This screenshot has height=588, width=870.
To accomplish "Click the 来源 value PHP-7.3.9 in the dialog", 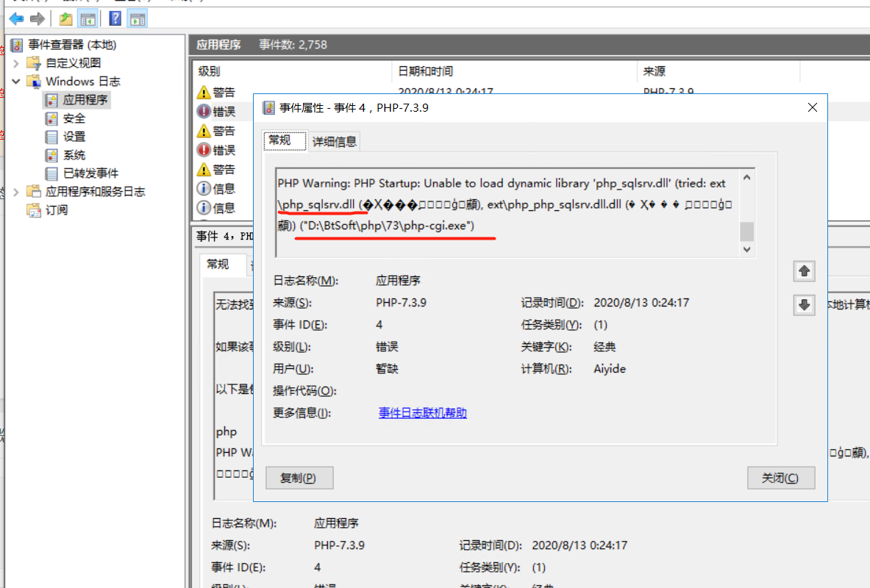I will pyautogui.click(x=401, y=303).
